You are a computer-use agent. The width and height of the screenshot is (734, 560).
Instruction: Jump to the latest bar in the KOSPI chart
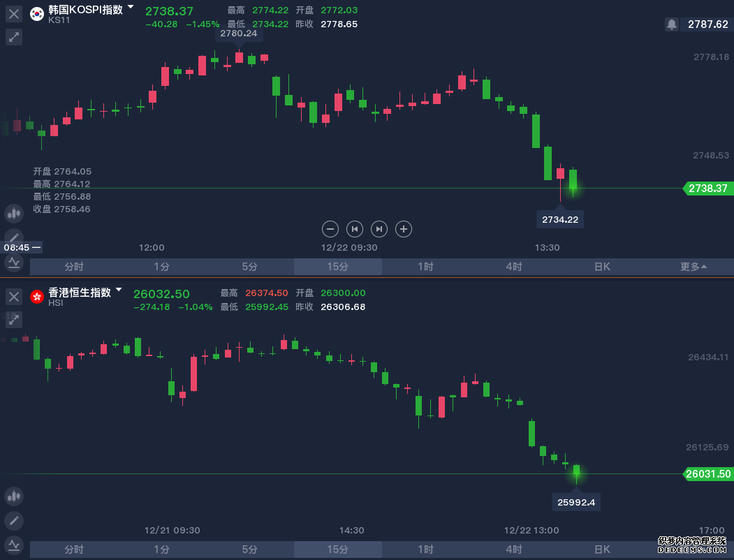[x=379, y=229]
